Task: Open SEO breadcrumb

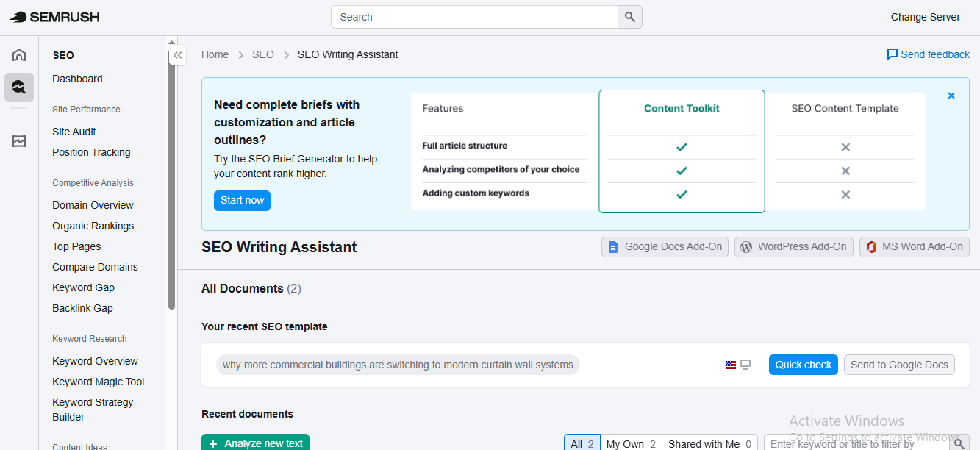Action: (263, 54)
